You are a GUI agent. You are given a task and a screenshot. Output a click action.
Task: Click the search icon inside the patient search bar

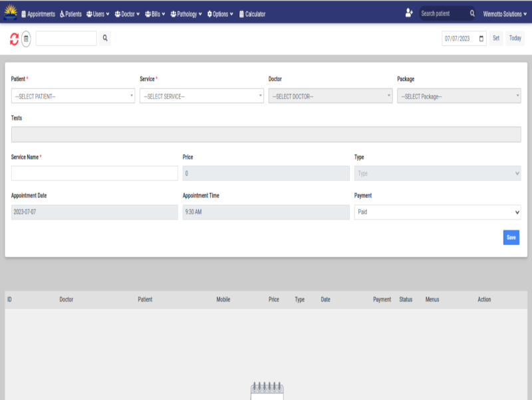(x=472, y=12)
